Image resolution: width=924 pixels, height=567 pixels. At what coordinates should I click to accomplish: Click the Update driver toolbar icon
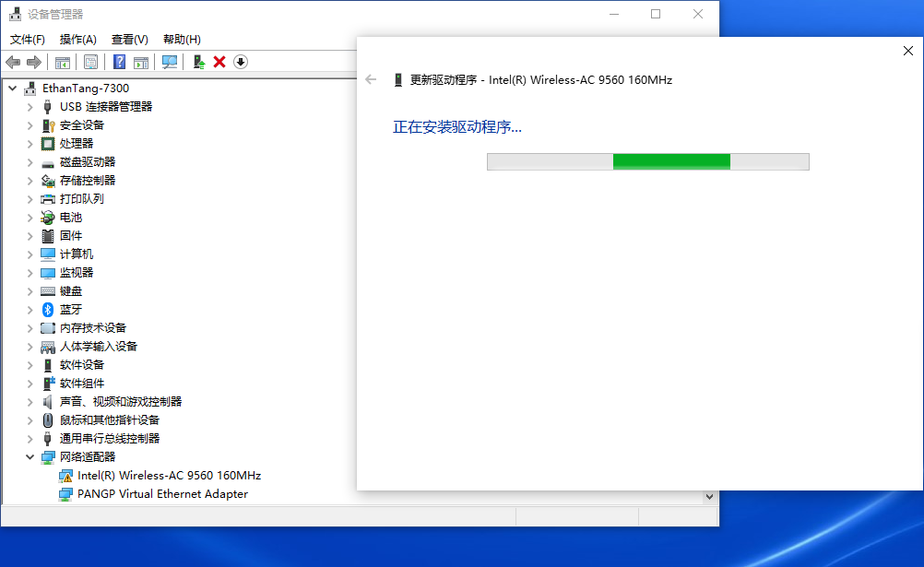(199, 62)
